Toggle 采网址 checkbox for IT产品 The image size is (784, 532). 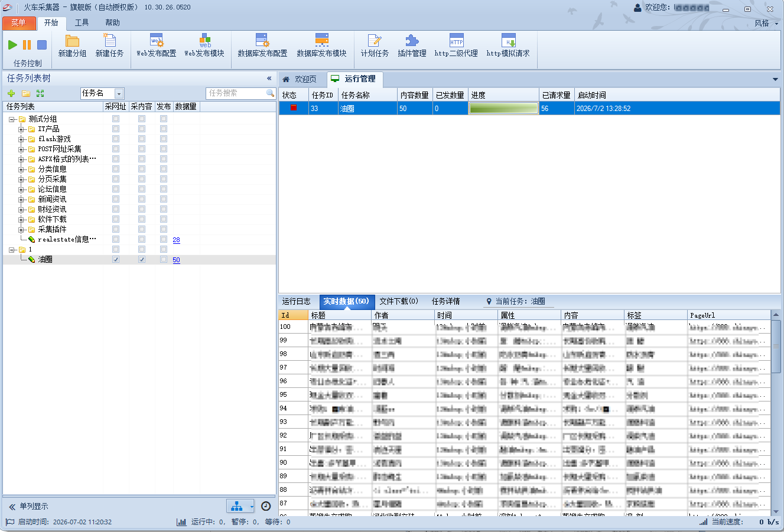pyautogui.click(x=116, y=129)
